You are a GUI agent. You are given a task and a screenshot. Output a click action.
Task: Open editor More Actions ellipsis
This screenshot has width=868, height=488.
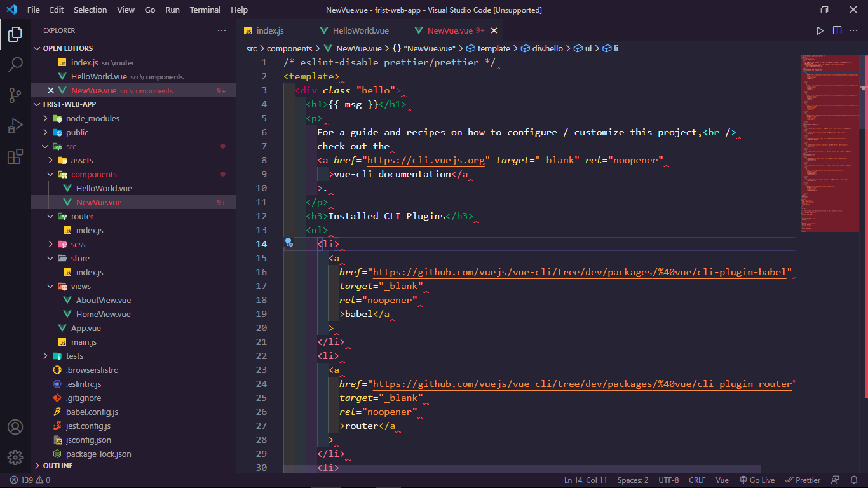[x=854, y=30]
